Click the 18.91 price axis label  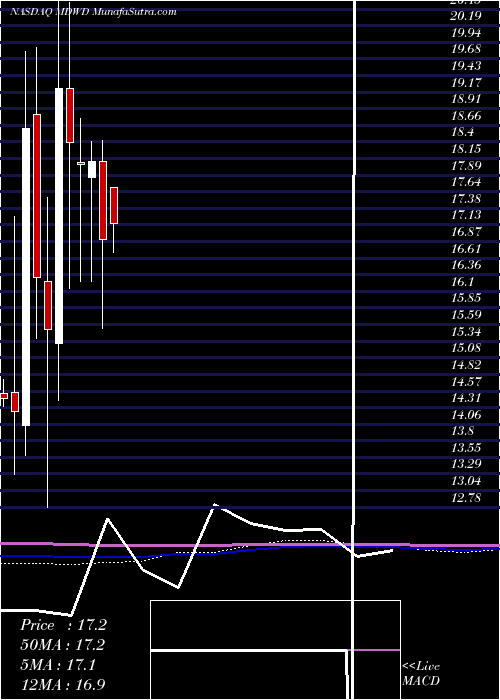point(467,99)
